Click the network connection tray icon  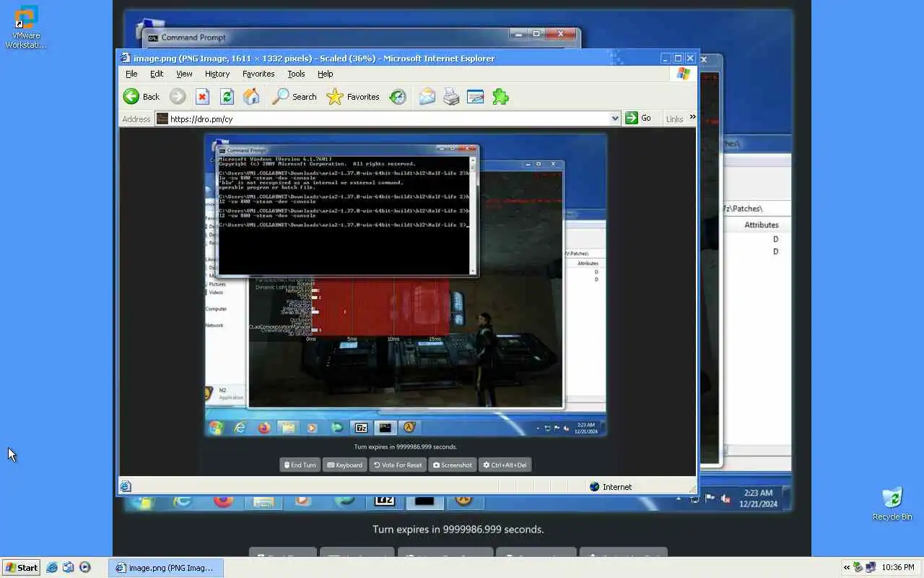tap(871, 568)
